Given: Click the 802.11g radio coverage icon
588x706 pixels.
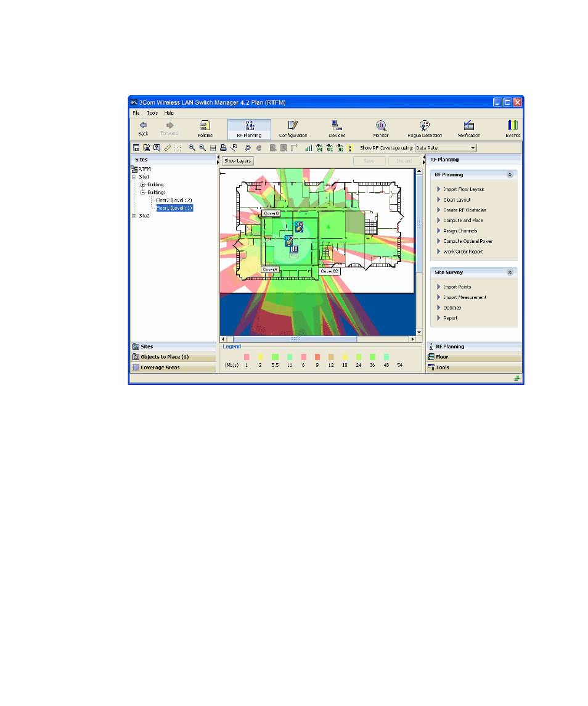Looking at the screenshot, I should pyautogui.click(x=340, y=148).
